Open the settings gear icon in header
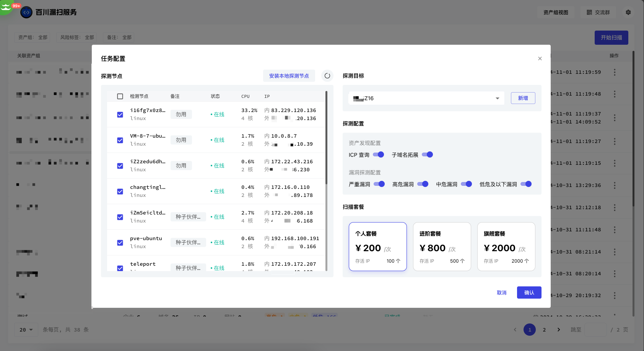 pos(628,12)
